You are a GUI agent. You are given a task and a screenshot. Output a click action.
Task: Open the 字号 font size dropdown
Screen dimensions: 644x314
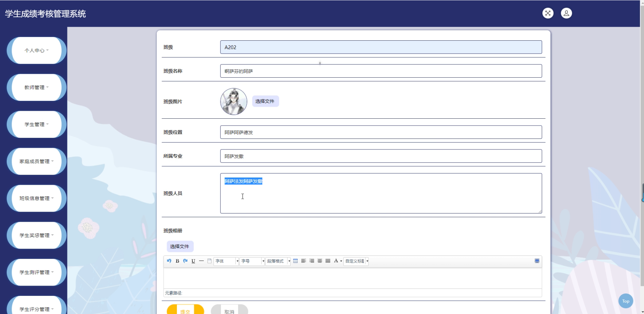tap(252, 261)
